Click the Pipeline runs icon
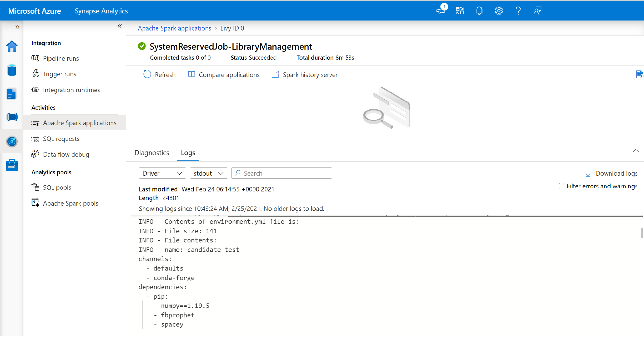 pos(35,58)
